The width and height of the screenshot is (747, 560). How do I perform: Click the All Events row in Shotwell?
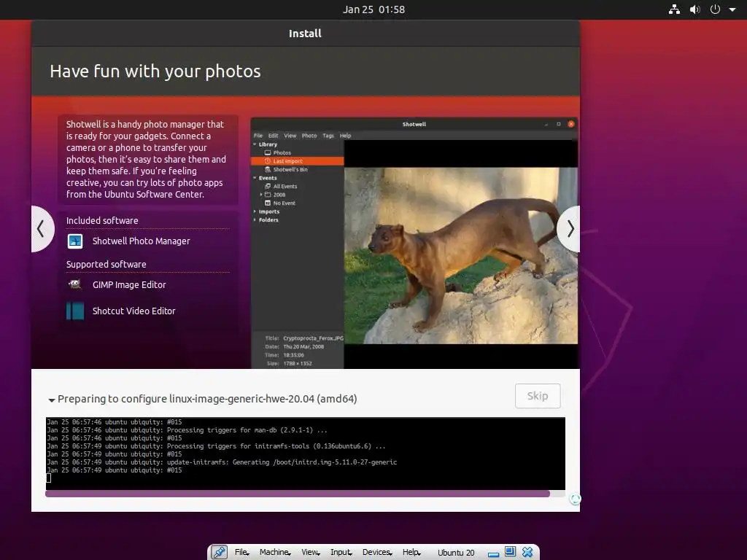[x=298, y=186]
